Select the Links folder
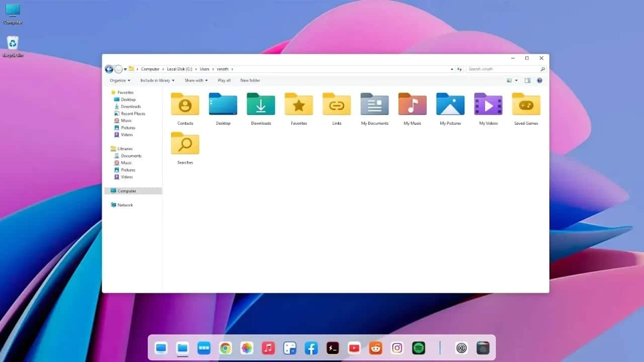 point(337,104)
